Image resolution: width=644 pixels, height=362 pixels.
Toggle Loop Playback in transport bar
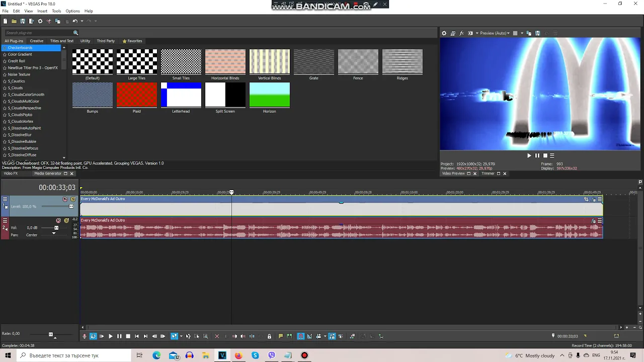click(93, 336)
